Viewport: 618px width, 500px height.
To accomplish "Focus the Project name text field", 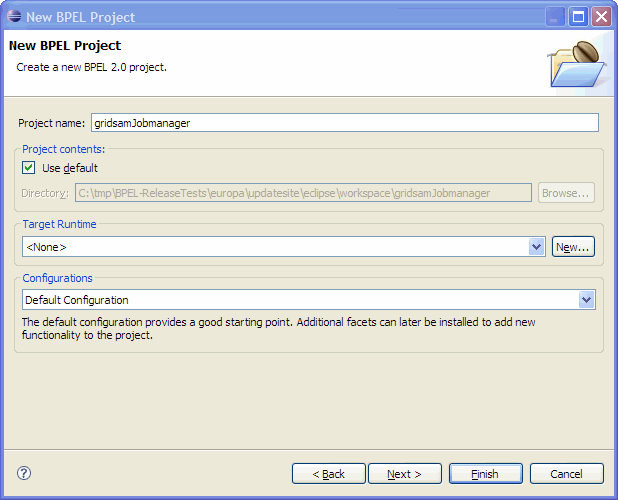I will 345,123.
